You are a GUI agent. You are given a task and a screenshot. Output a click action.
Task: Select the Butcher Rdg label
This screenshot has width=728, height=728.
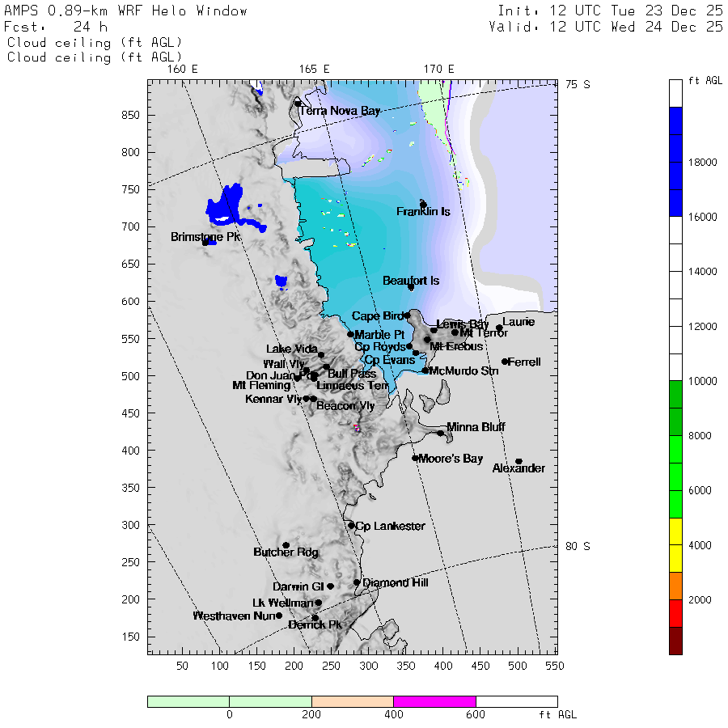click(286, 552)
